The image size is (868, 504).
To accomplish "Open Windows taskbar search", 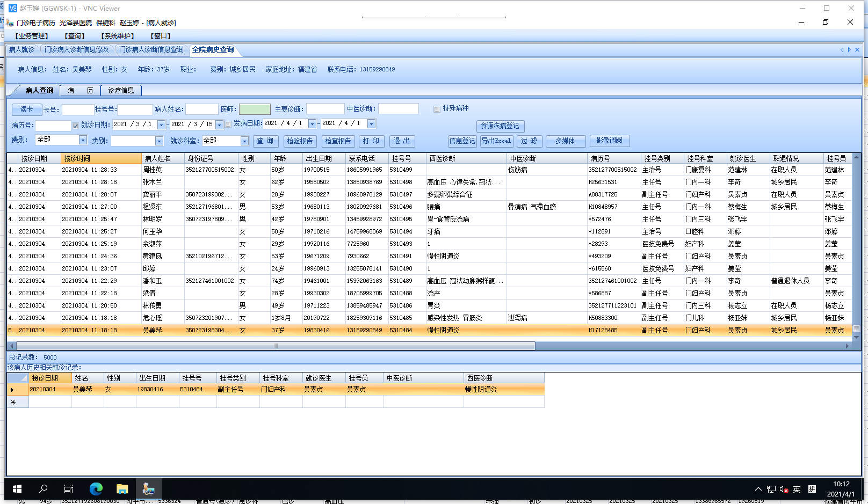I will (43, 488).
